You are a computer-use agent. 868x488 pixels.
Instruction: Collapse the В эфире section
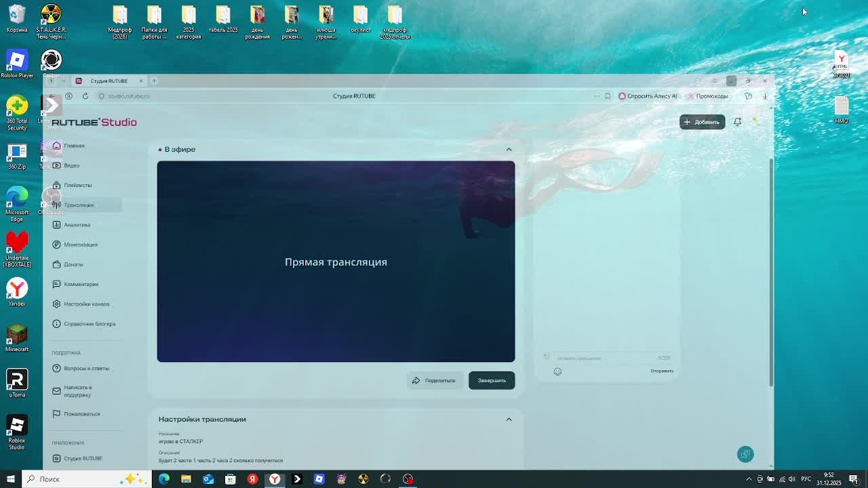point(509,149)
